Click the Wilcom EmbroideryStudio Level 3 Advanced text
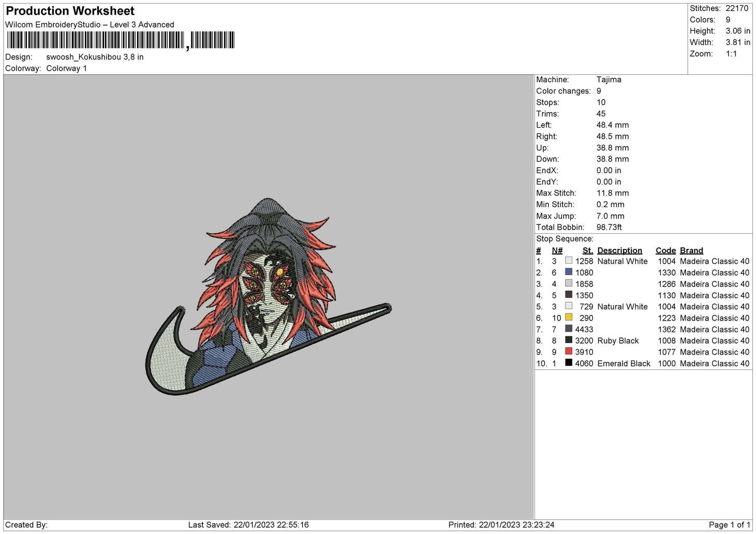756x534 pixels. 89,25
